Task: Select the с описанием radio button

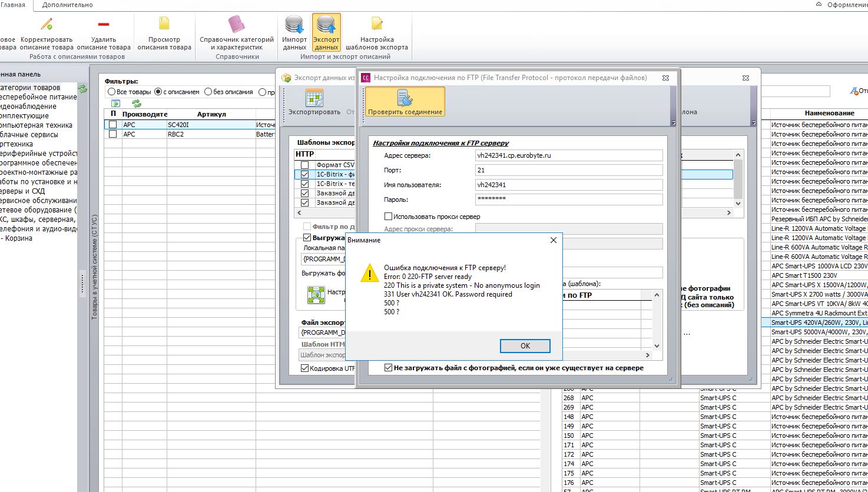Action: tap(158, 92)
